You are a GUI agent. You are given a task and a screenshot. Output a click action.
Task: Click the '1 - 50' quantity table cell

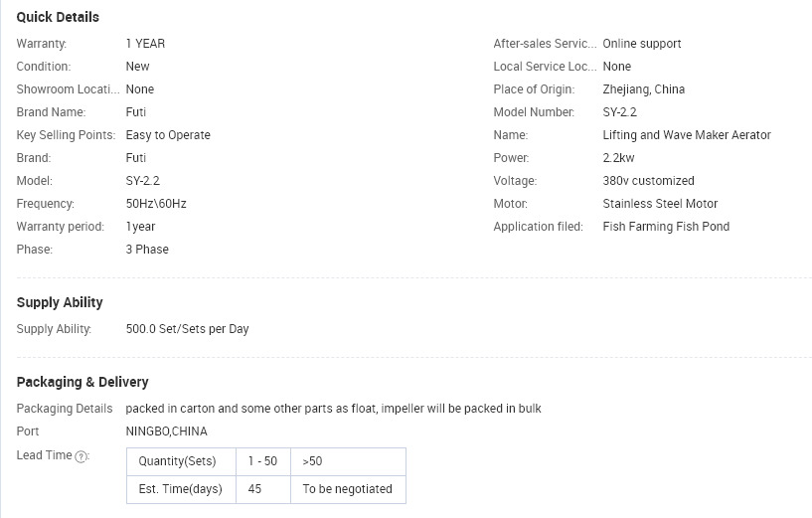(x=263, y=461)
